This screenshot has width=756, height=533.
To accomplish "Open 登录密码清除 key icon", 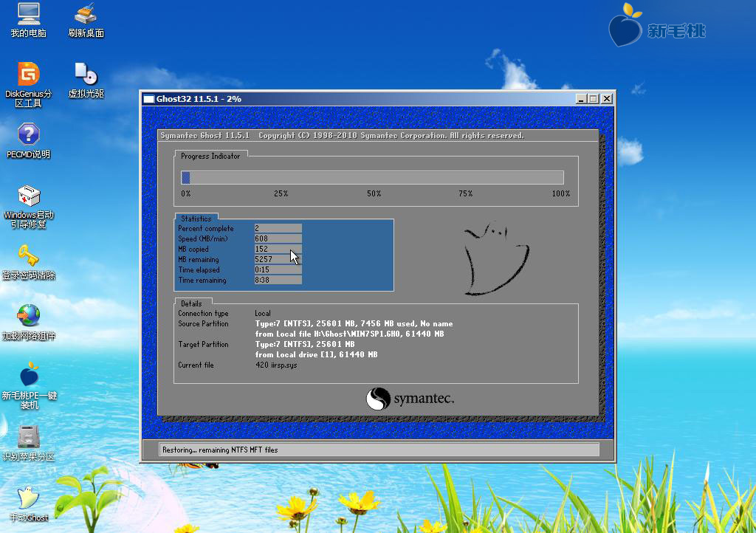I will click(x=29, y=262).
